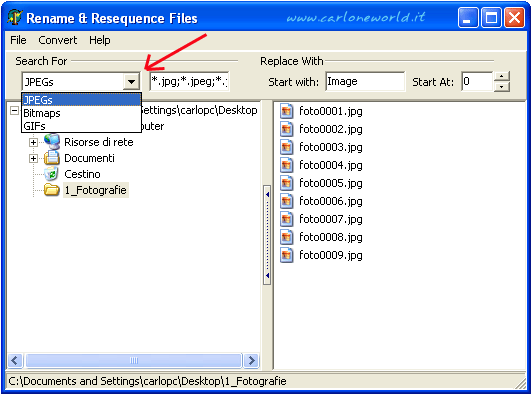Select the file name foto0008.jpg

point(331,237)
